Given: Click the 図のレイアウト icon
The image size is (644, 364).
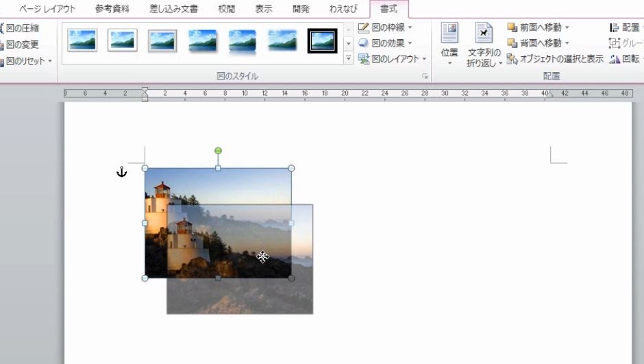Looking at the screenshot, I should click(x=364, y=59).
